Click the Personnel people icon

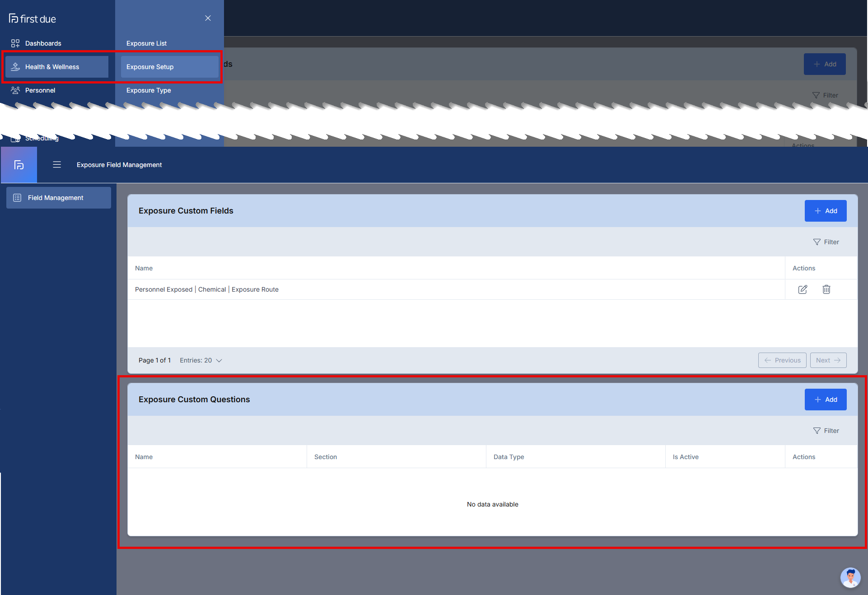15,90
